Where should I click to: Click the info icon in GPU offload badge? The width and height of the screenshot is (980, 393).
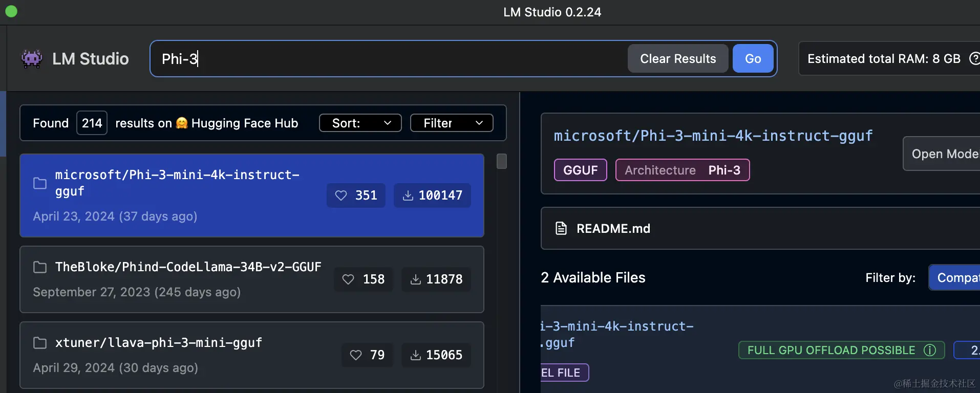click(x=930, y=350)
